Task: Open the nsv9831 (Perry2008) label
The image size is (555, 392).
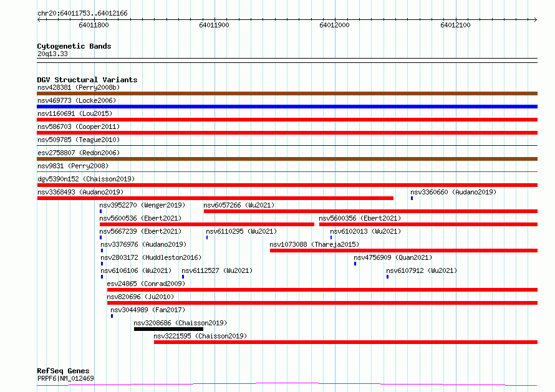Action: coord(73,166)
